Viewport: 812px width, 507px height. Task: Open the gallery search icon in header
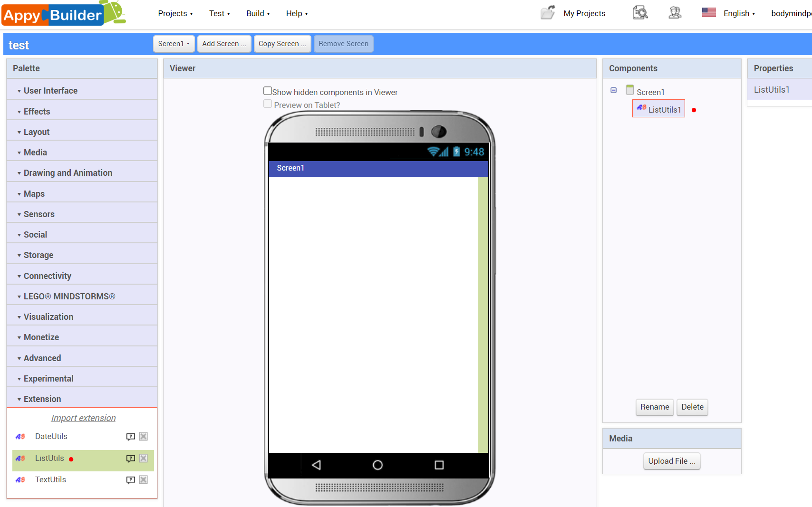pos(640,13)
